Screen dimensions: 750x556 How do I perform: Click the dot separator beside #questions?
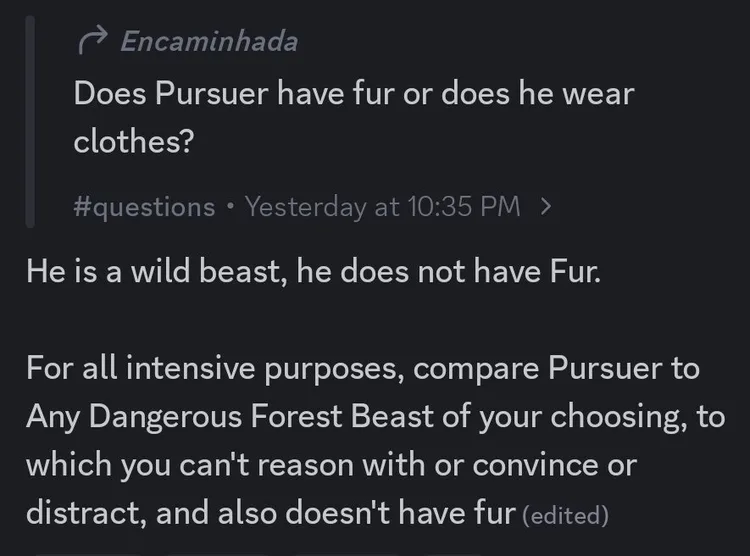[x=231, y=207]
